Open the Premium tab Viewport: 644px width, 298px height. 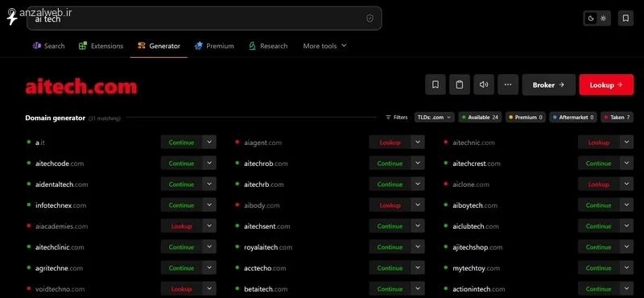(x=214, y=46)
